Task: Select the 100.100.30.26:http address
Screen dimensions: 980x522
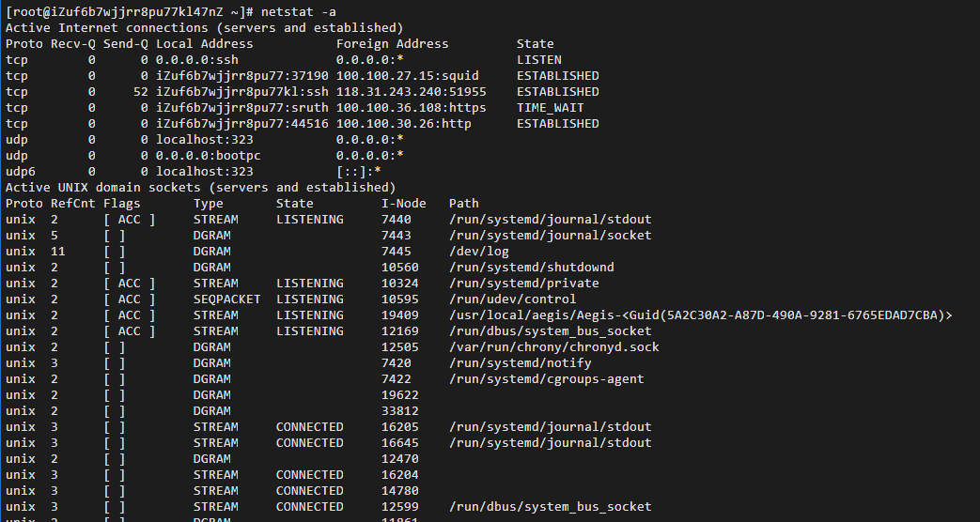Action: tap(403, 123)
